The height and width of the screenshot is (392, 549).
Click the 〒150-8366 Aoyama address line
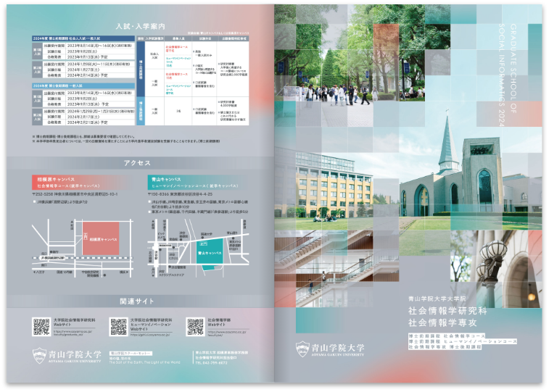(x=180, y=194)
